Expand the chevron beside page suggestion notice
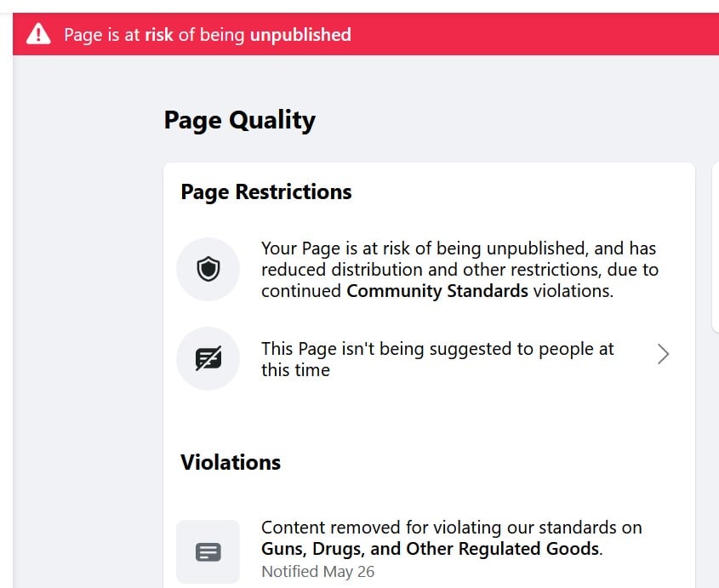Viewport: 719px width, 588px height. [x=663, y=355]
